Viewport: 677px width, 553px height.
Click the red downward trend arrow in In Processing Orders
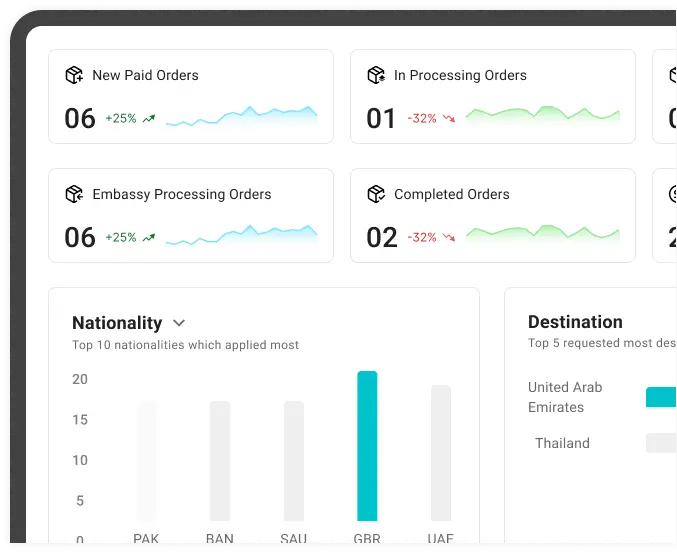[x=449, y=118]
